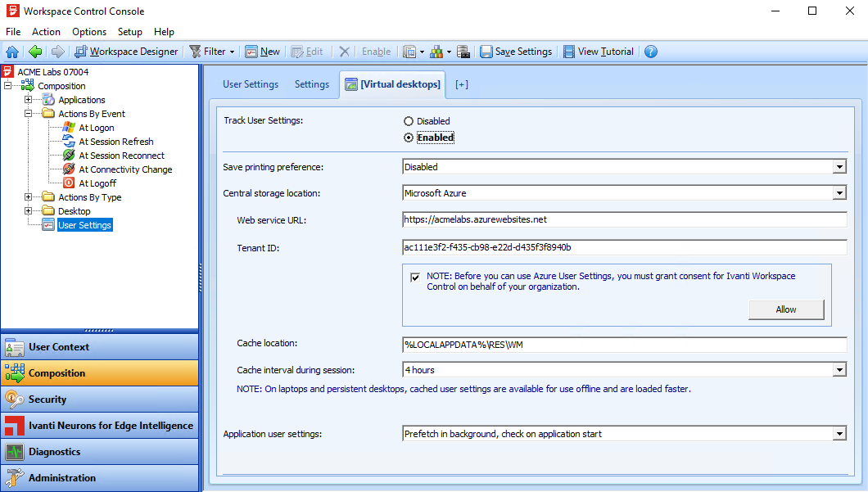Click the green Back arrow icon
The image size is (868, 492).
pyautogui.click(x=35, y=52)
